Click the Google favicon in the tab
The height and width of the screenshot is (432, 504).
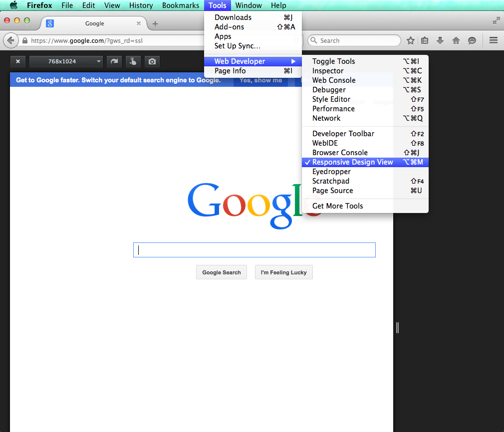point(50,23)
